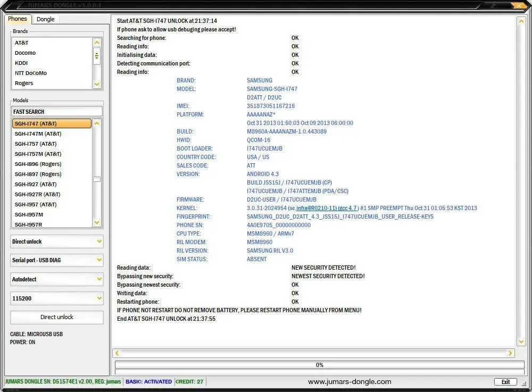Open the infra@R0210-11 link in log
532x392 pixels.
pos(316,208)
